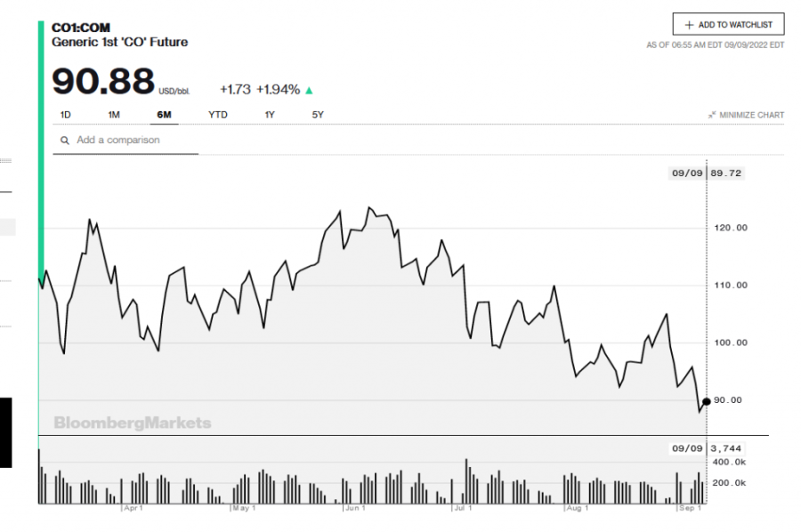Click the magnifier icon beside Add a comparison
The width and height of the screenshot is (801, 532).
point(65,141)
